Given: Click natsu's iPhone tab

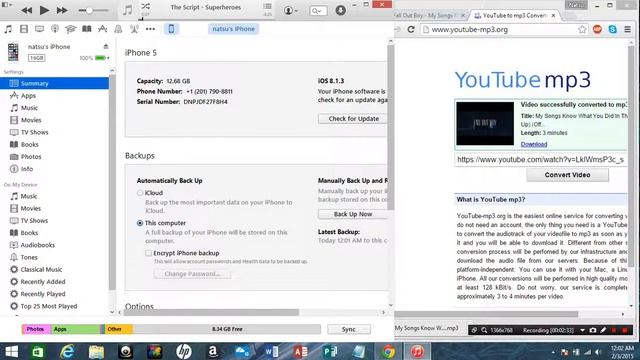Looking at the screenshot, I should (233, 29).
